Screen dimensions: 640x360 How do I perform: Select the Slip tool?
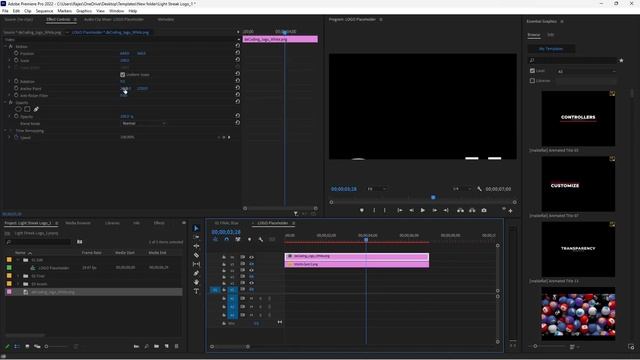click(196, 264)
